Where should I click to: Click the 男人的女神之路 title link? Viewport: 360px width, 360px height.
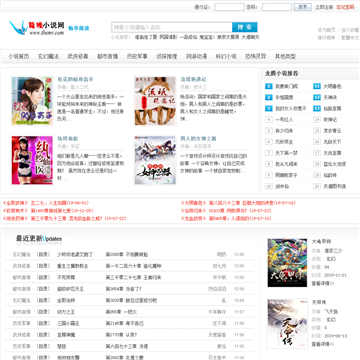pyautogui.click(x=198, y=138)
